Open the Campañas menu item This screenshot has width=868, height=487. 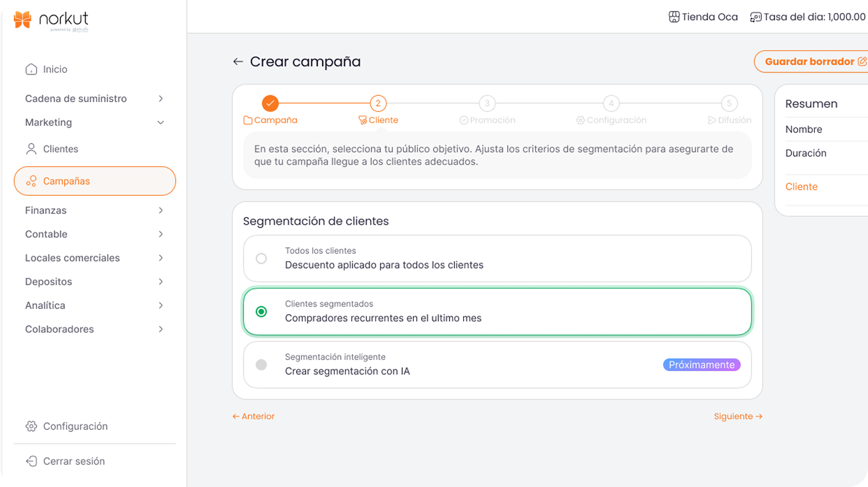pyautogui.click(x=95, y=181)
